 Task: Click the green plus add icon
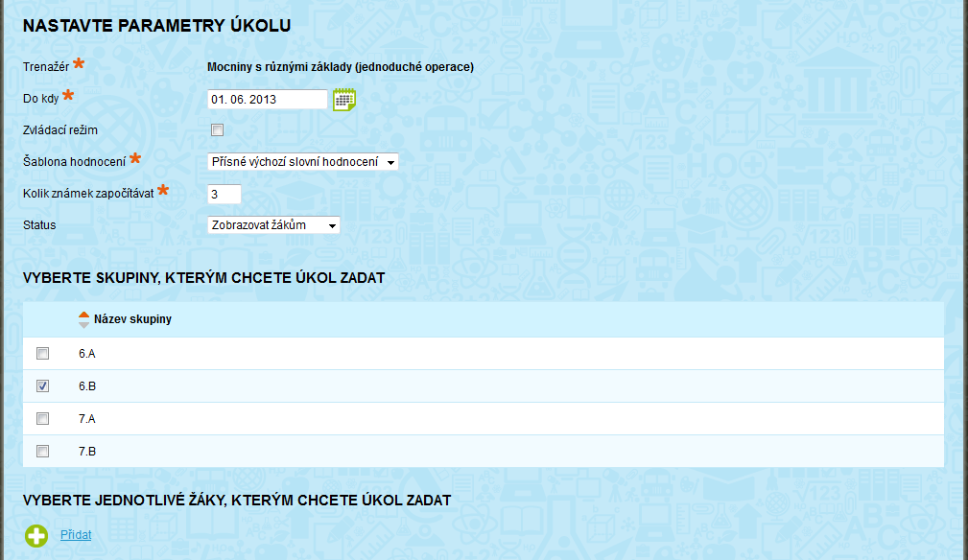36,535
